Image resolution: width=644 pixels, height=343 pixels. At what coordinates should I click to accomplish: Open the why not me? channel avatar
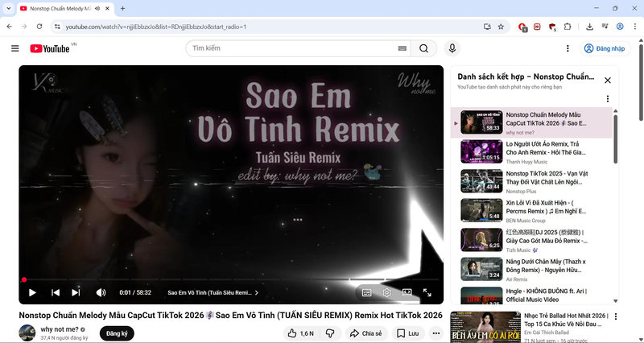tap(27, 333)
